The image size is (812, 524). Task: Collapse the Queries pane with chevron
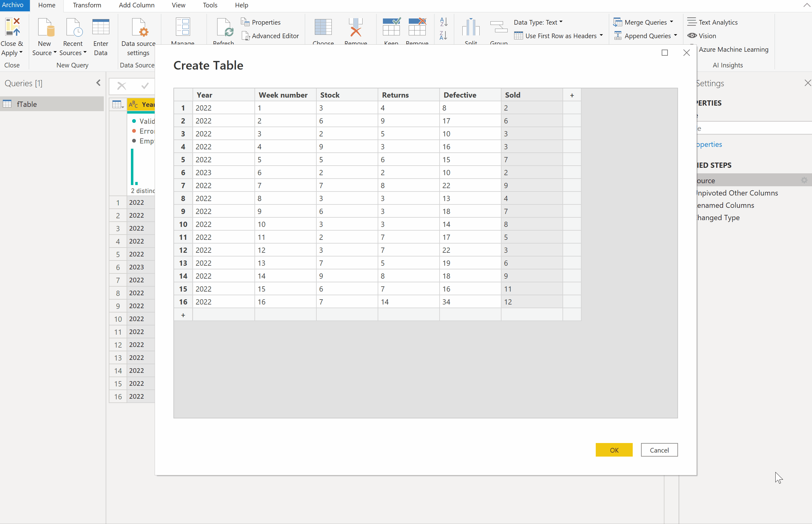coord(98,83)
